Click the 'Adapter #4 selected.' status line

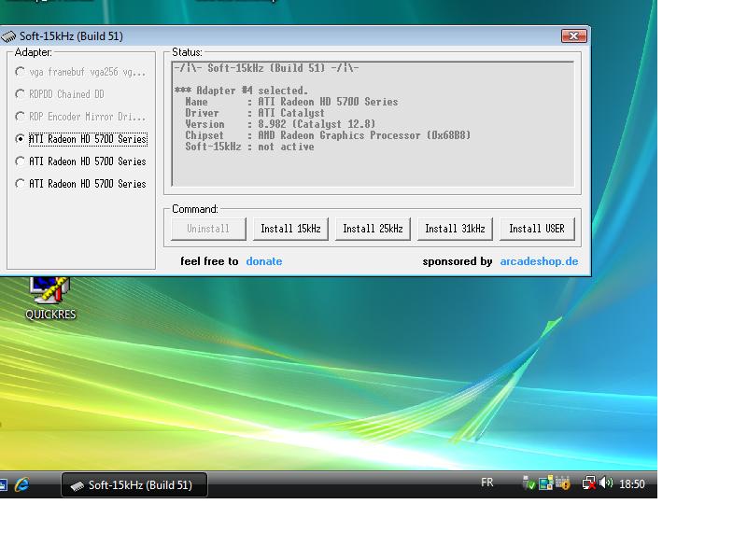[241, 91]
